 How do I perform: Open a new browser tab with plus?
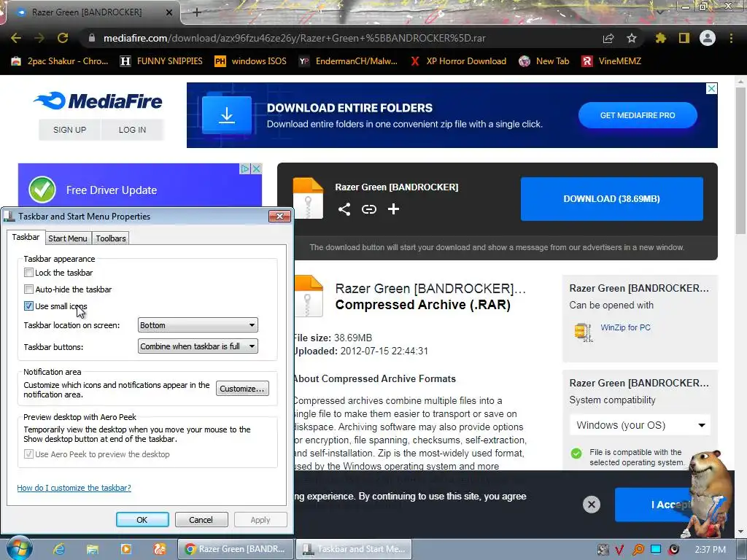197,12
